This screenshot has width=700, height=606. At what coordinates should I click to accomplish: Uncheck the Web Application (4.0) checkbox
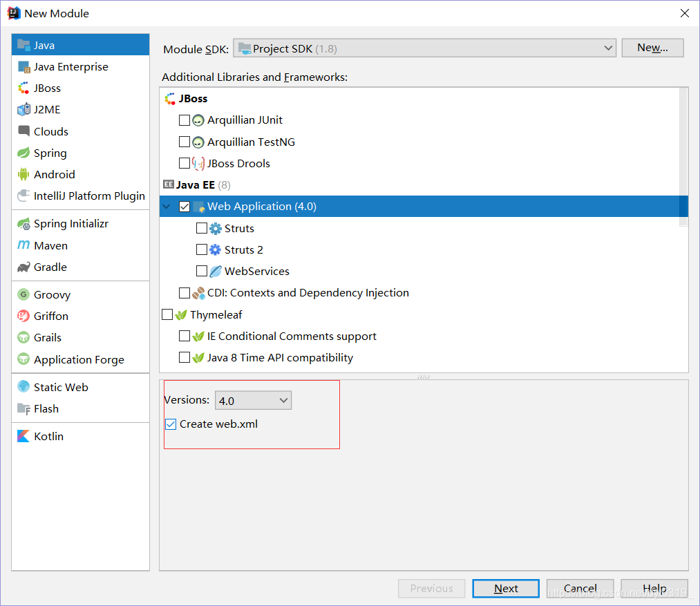[185, 207]
